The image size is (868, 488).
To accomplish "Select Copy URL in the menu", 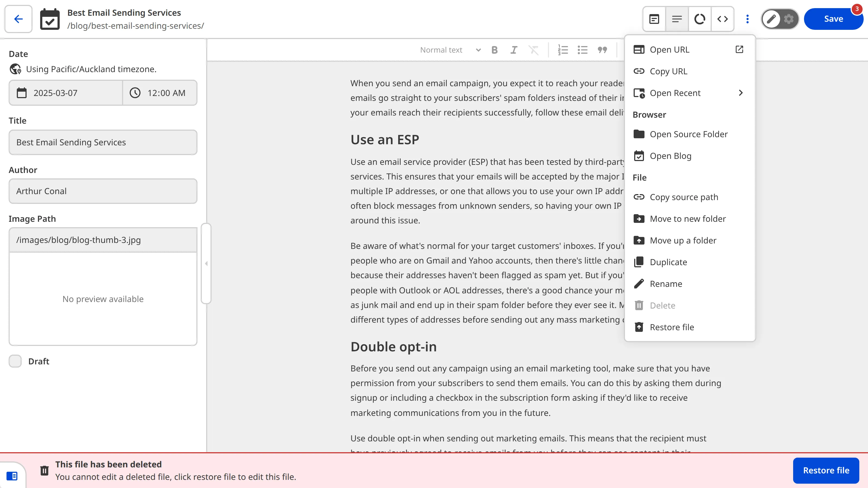I will (690, 71).
